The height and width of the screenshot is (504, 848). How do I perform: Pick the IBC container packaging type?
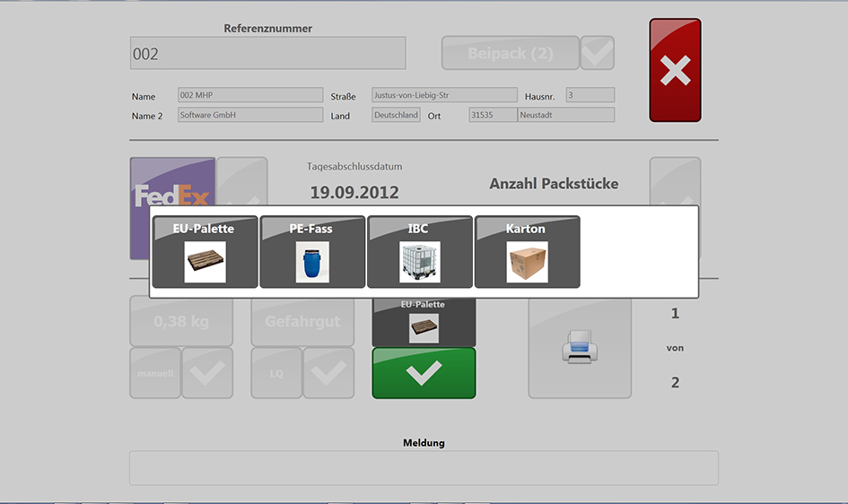tap(419, 252)
